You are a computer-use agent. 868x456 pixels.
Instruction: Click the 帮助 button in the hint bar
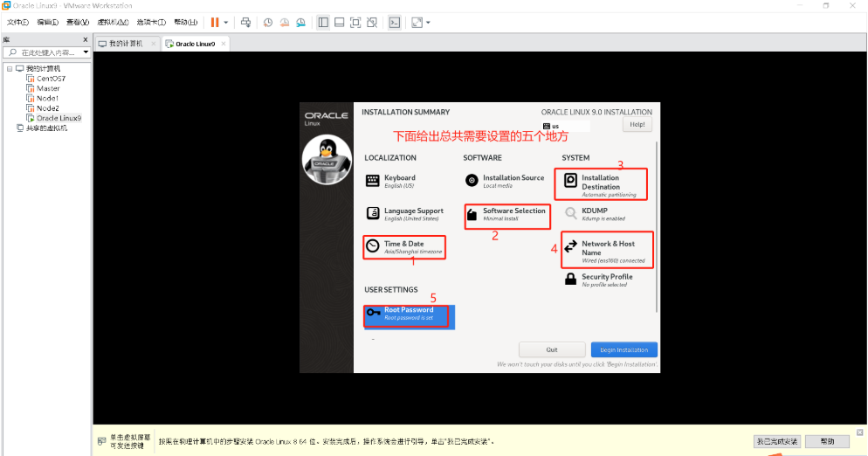pyautogui.click(x=827, y=442)
